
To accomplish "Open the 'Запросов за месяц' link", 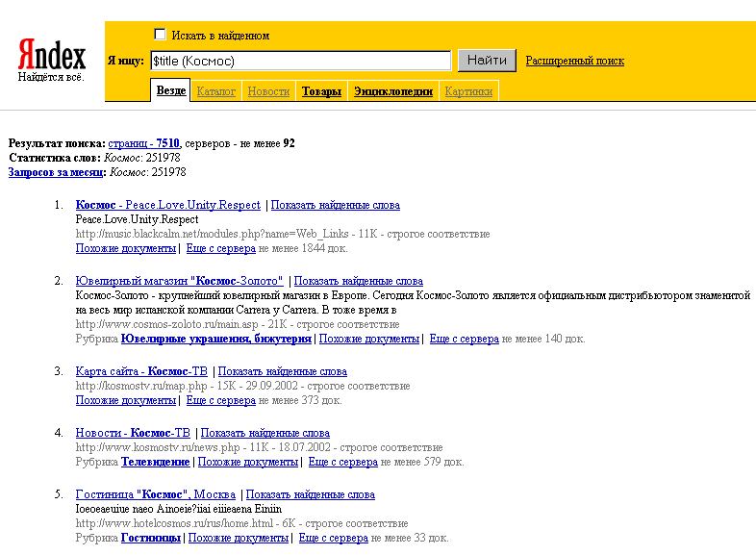I will [x=56, y=172].
